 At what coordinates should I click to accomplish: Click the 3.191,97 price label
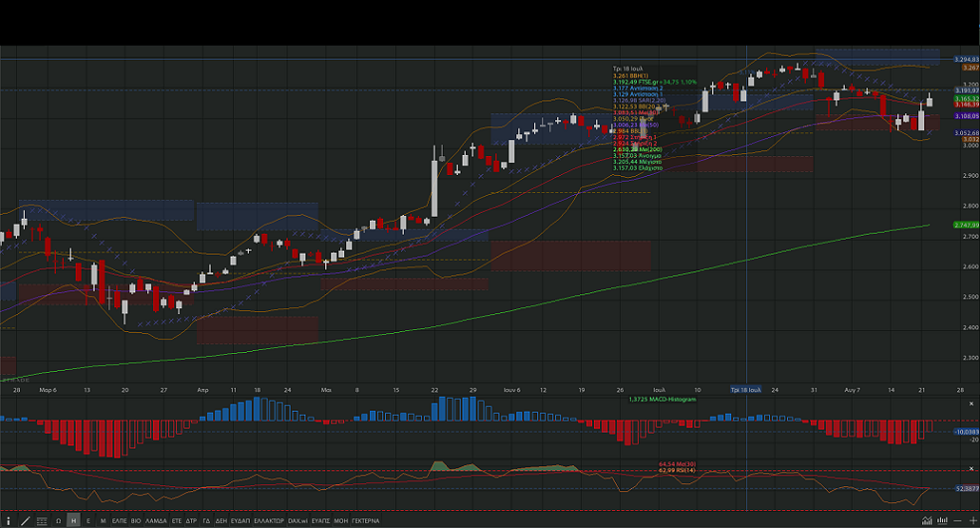(x=966, y=90)
